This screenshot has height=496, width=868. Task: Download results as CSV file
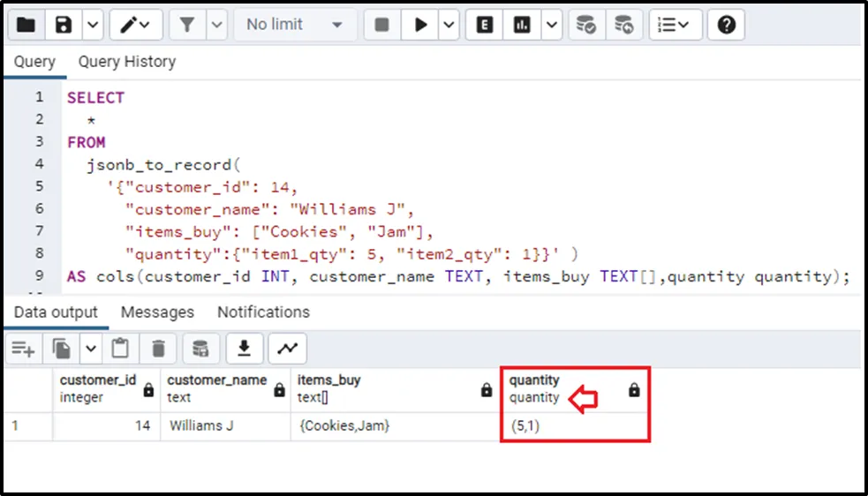click(x=244, y=349)
